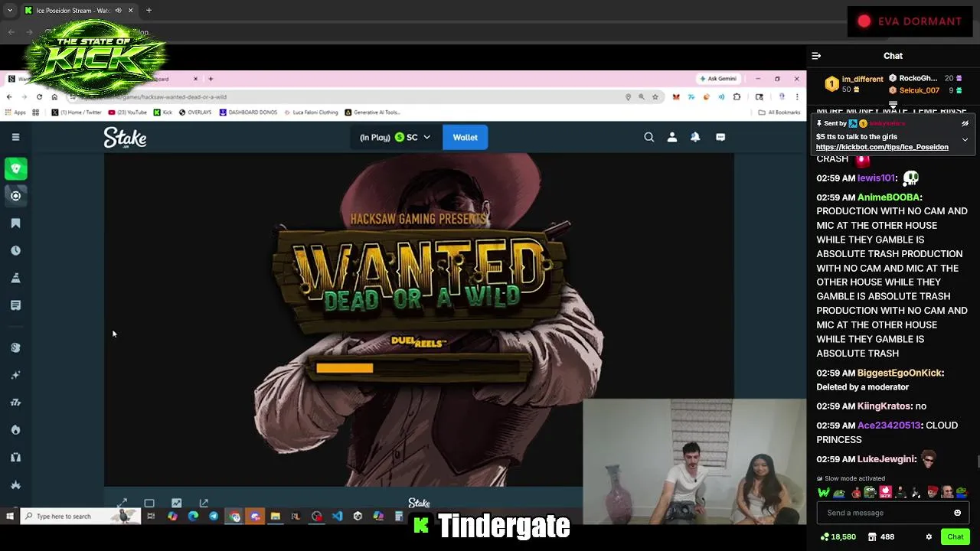Open the browser extensions puzzle icon
The image size is (980, 551).
pyautogui.click(x=737, y=97)
